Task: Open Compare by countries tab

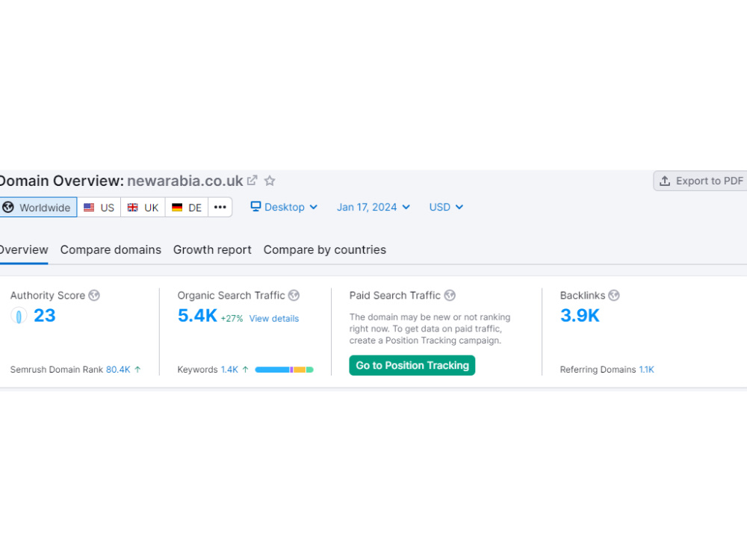Action: pos(324,250)
